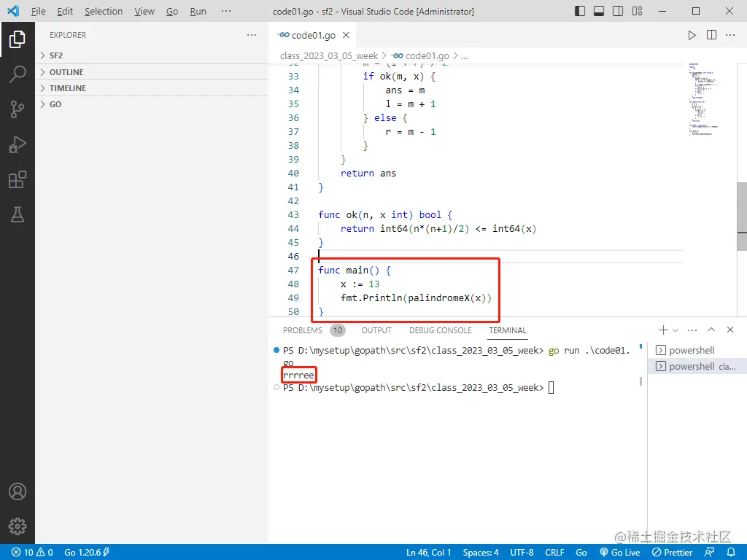Viewport: 747px width, 560px height.
Task: Open Accounts menu in activity bar
Action: tap(18, 491)
